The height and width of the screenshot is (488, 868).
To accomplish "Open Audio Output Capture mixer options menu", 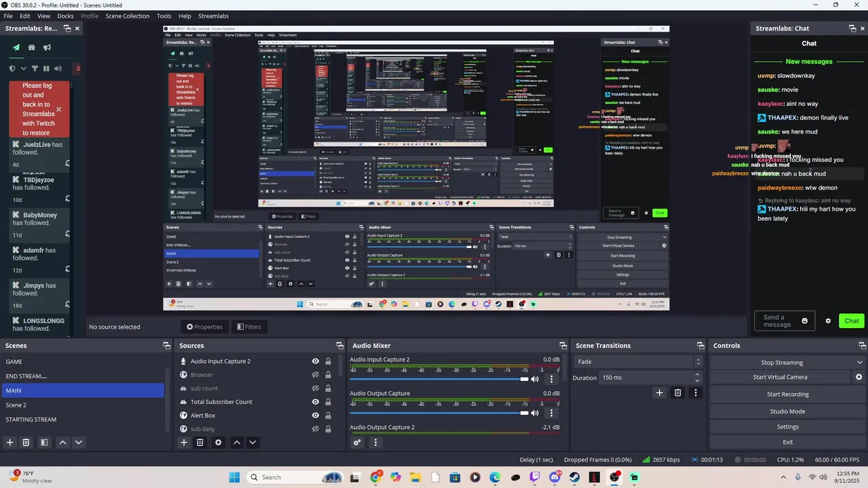I will (x=551, y=413).
